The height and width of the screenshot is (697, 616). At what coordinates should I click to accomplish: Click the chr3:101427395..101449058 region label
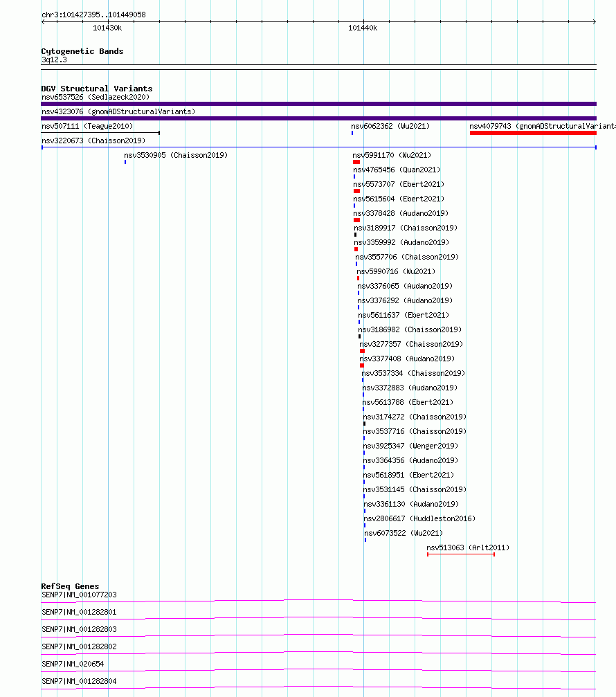(x=93, y=15)
